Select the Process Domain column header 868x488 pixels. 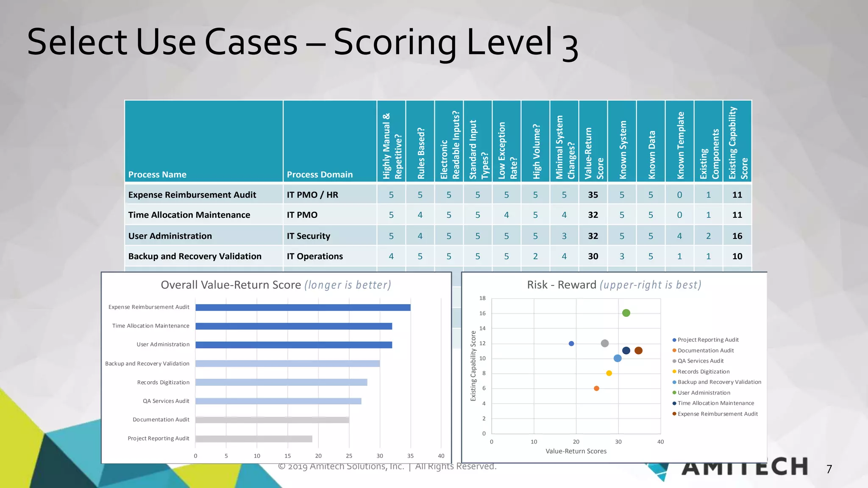coord(320,175)
